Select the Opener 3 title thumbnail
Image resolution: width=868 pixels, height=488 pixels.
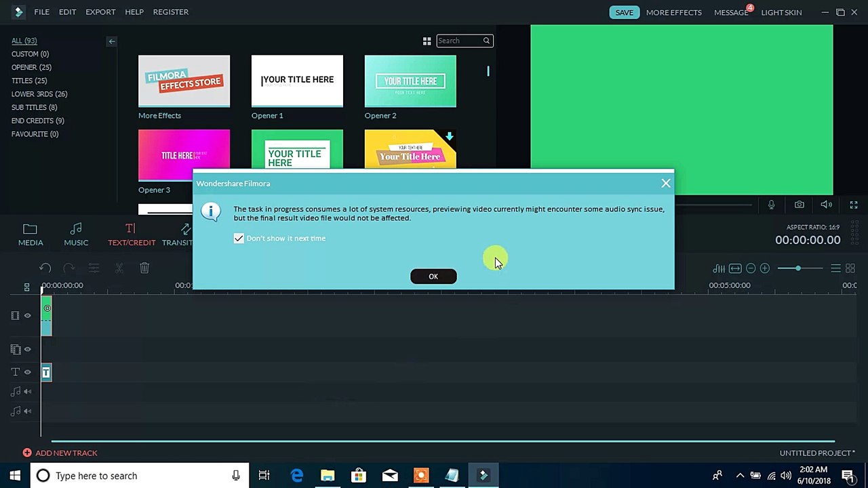(x=184, y=156)
